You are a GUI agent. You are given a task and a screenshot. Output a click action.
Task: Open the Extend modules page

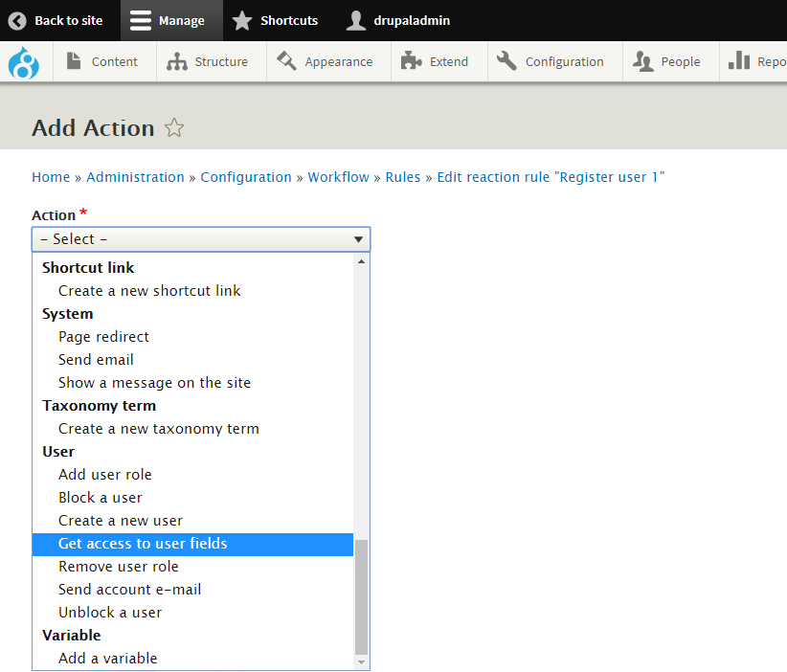click(436, 62)
